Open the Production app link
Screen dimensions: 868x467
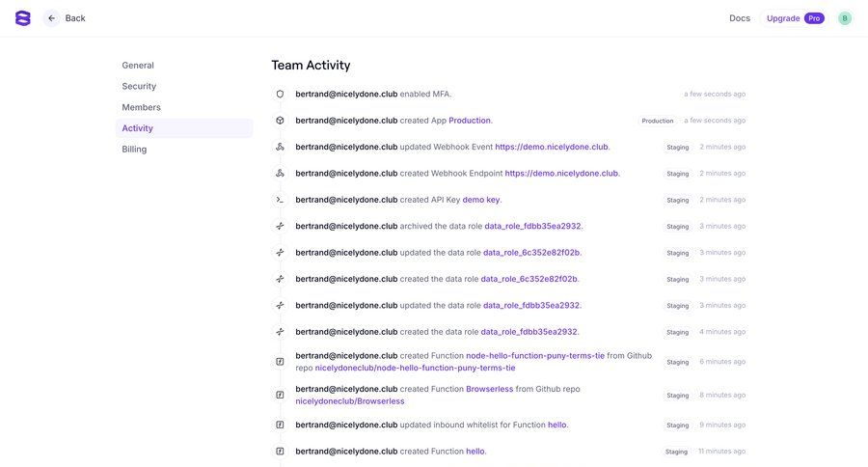pyautogui.click(x=470, y=121)
